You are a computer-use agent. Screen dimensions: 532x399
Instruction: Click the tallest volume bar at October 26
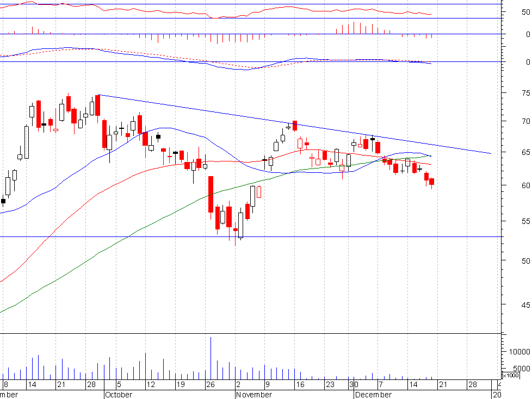pos(211,358)
